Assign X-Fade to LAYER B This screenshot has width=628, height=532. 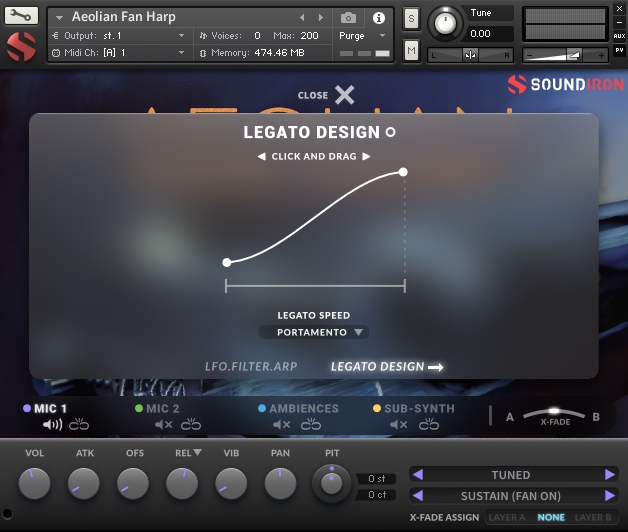click(593, 518)
